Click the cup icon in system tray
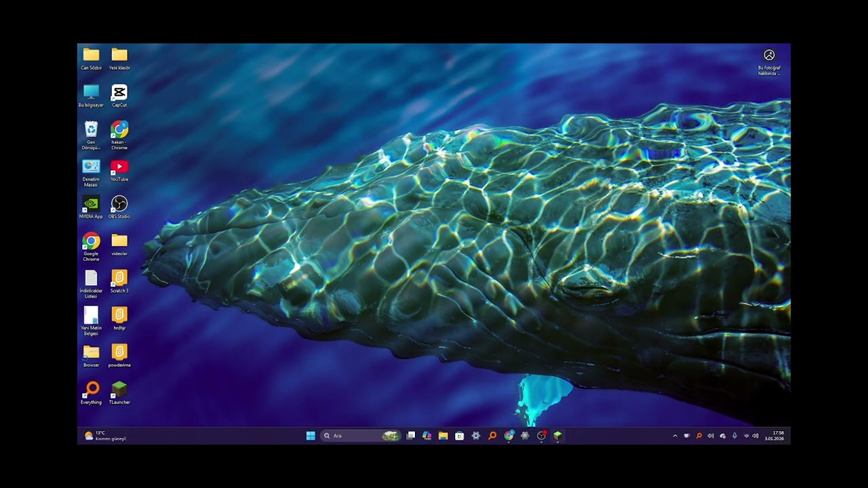This screenshot has height=488, width=868. 687,436
